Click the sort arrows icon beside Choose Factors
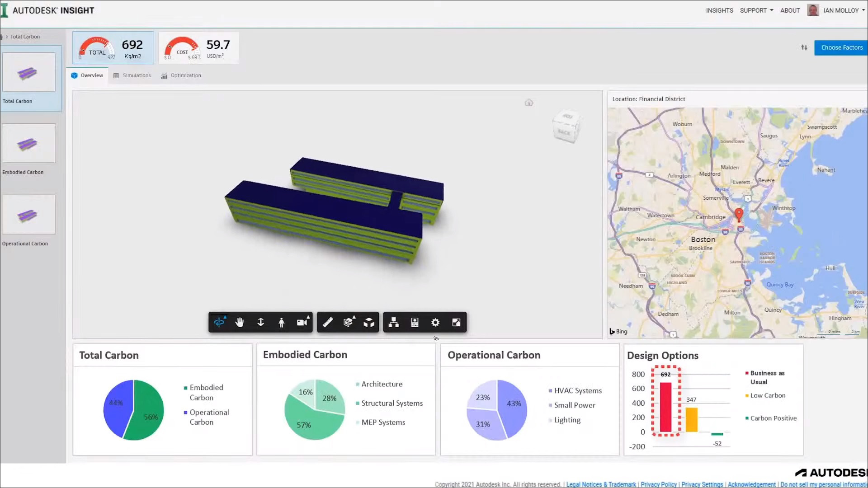 click(x=804, y=47)
